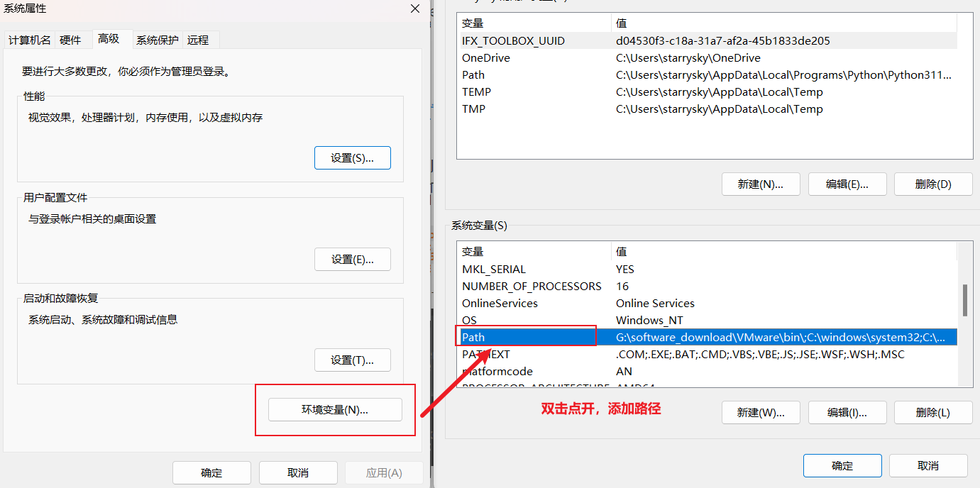Screen dimensions: 980x488
Task: Click the Windows_NT value cell
Action: [x=649, y=321]
